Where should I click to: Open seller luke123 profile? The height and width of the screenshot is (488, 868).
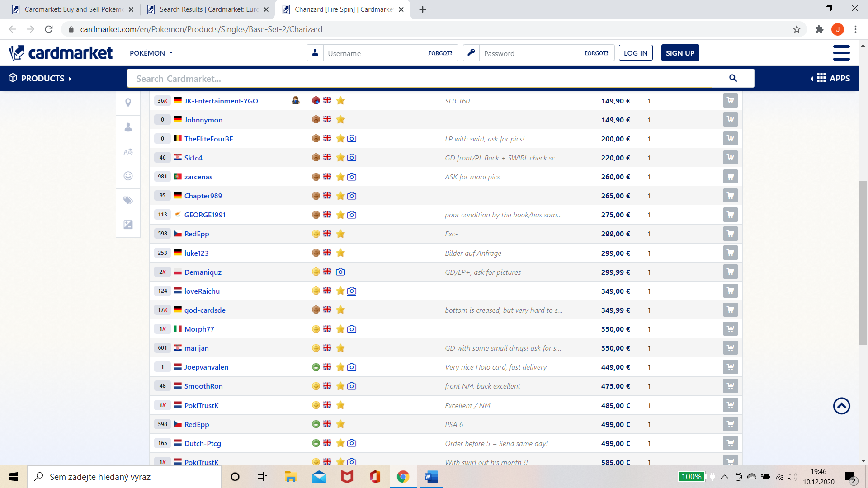click(x=196, y=253)
